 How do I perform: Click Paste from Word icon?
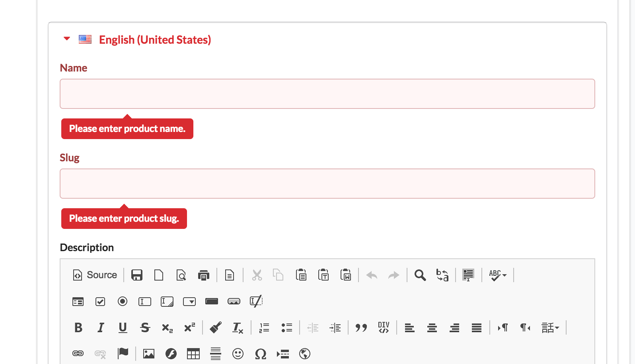[346, 275]
